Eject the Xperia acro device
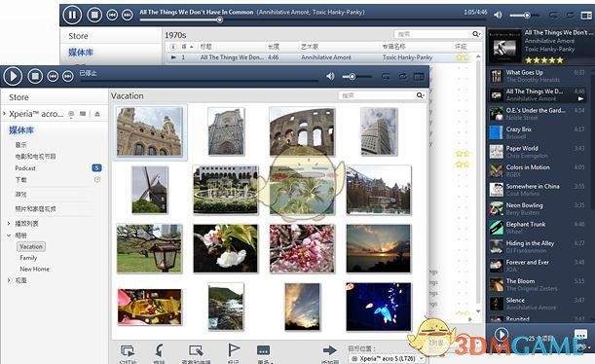 [97, 113]
